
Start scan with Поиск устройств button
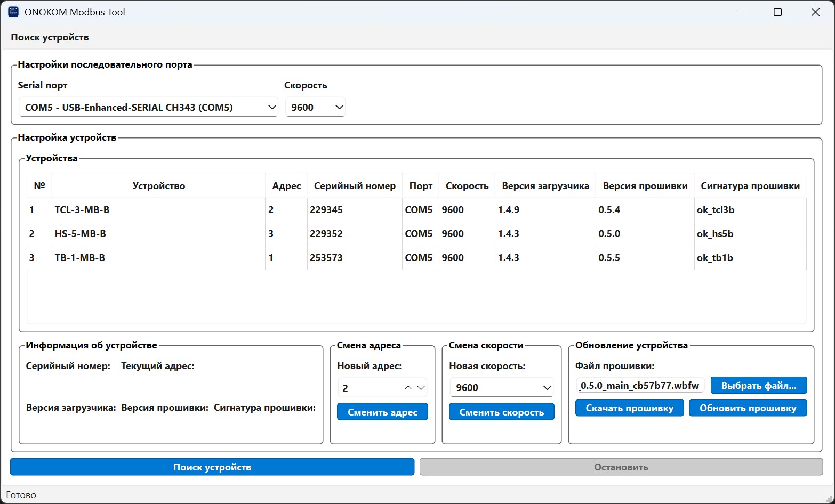coord(212,467)
